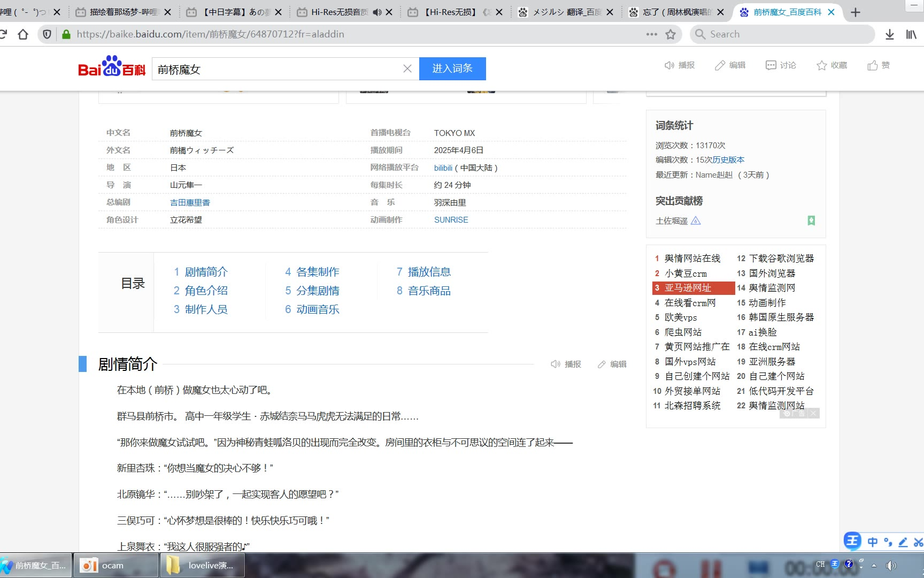Click the 播报 speaker button in header
924x578 pixels.
click(680, 65)
